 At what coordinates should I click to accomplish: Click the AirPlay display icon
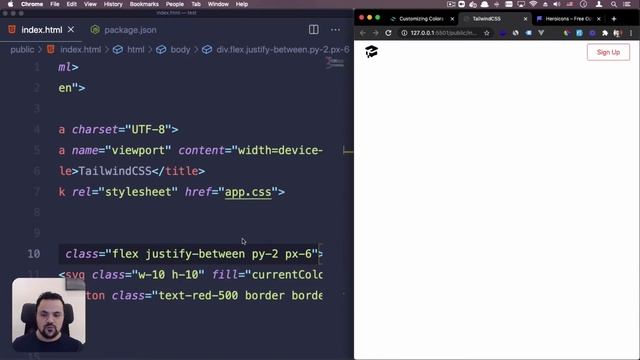(x=521, y=4)
